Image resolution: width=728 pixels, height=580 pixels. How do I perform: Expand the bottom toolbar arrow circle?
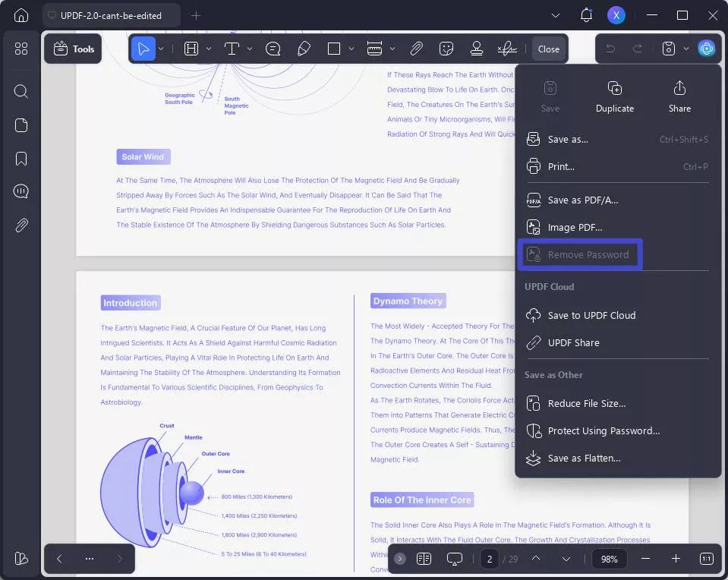pos(400,559)
